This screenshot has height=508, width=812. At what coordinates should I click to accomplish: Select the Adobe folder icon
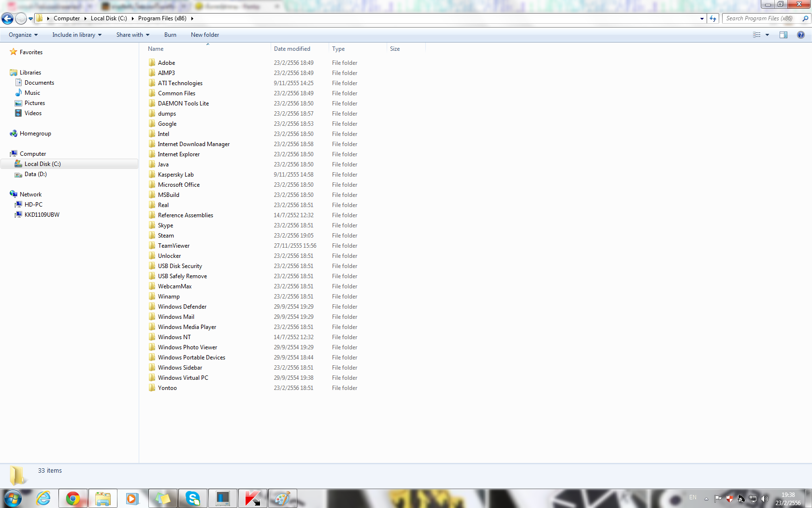coord(152,62)
